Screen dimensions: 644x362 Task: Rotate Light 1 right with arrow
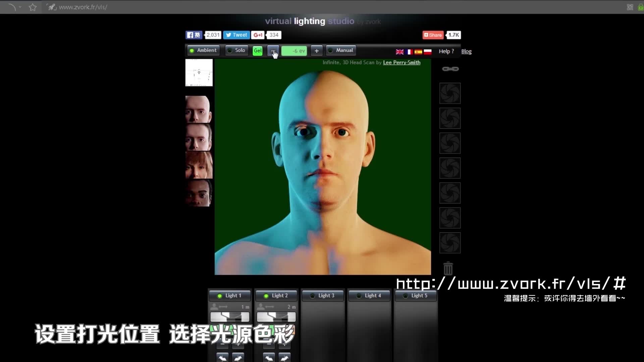(x=238, y=357)
